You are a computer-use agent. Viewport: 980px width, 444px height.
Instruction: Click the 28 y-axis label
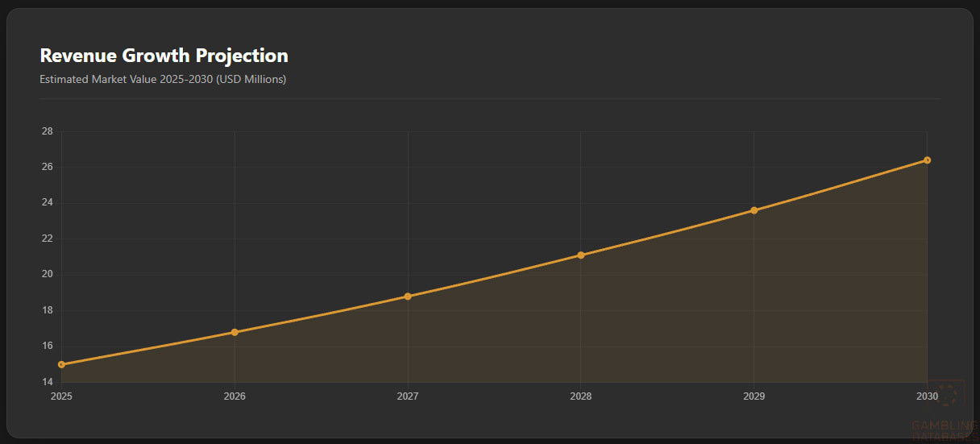48,131
